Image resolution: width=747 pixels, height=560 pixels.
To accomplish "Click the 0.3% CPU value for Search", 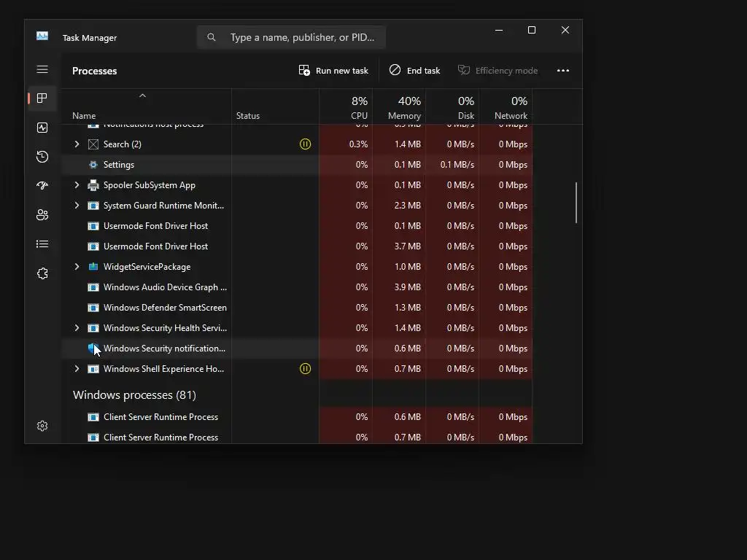I will coord(358,144).
